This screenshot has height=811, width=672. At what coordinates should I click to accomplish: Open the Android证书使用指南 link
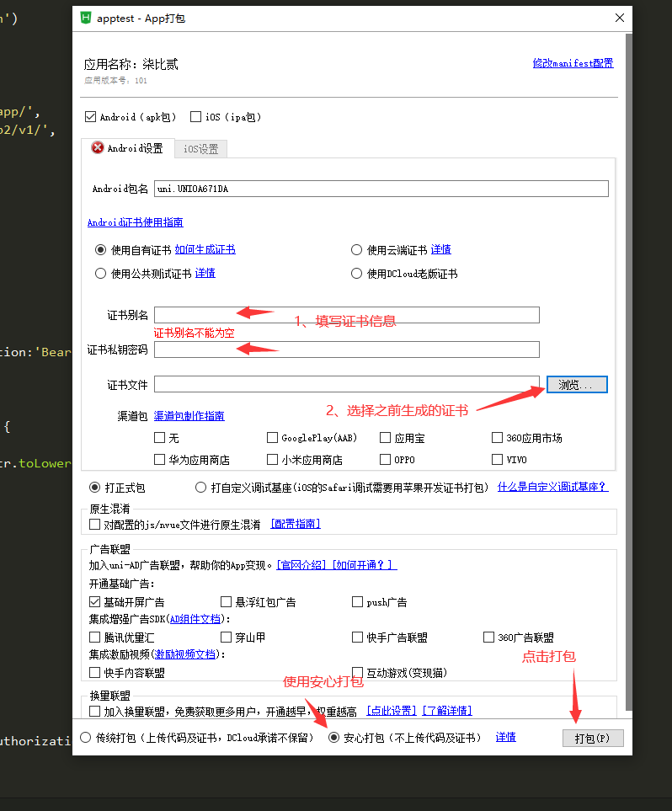pyautogui.click(x=135, y=222)
